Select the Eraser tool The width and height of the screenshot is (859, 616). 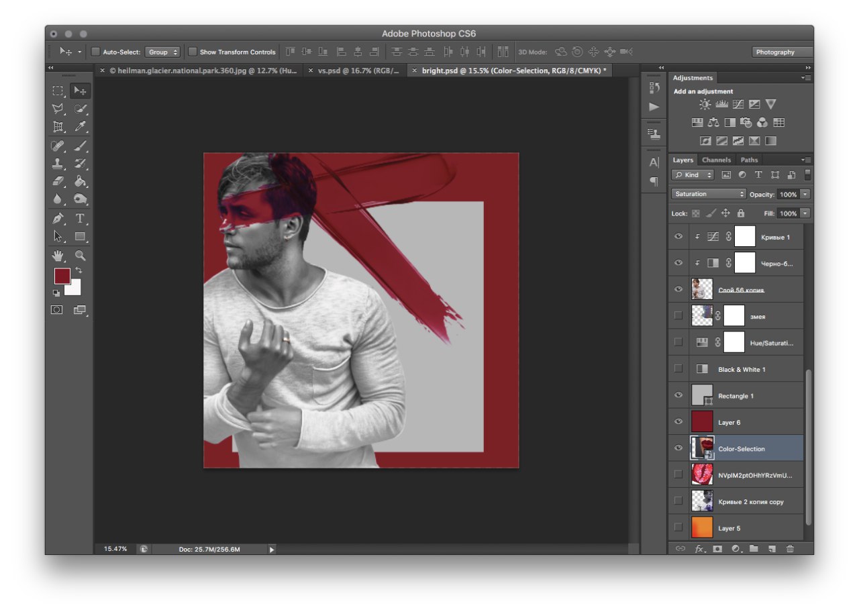[58, 181]
